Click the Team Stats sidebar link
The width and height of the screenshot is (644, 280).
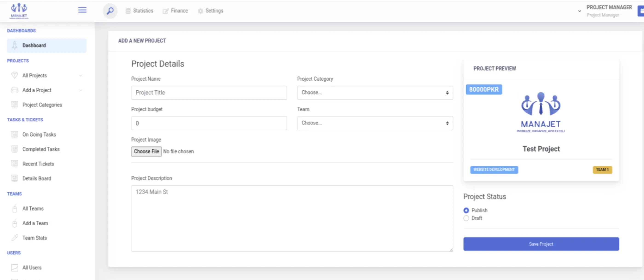(34, 238)
